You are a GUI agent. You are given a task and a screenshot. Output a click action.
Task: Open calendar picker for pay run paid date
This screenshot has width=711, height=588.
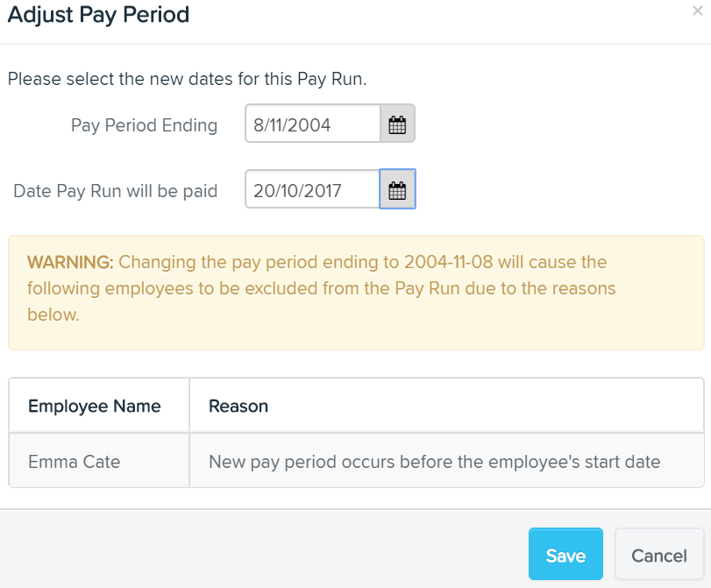click(397, 189)
